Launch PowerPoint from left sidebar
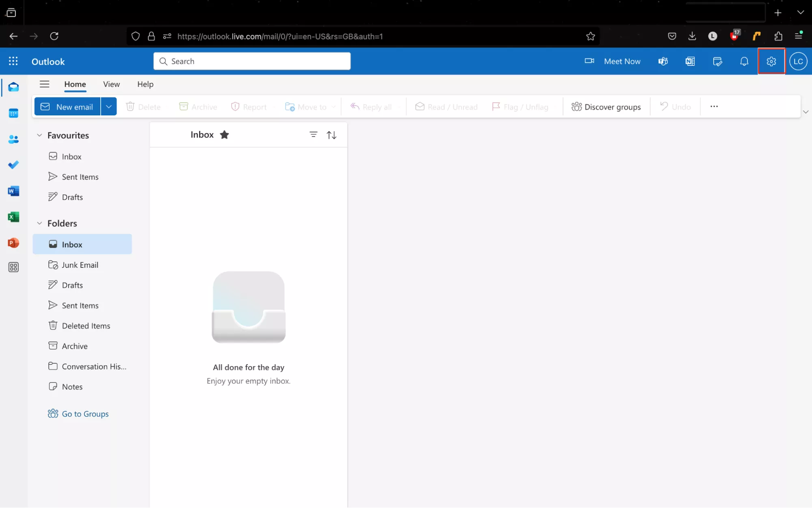This screenshot has width=812, height=508. [x=13, y=243]
